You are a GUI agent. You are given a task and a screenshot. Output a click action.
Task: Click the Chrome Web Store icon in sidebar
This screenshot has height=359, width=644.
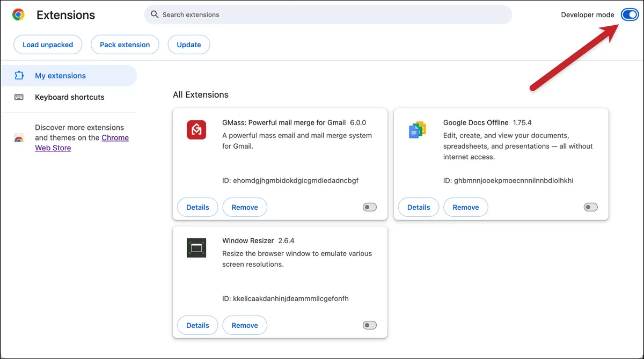point(19,138)
